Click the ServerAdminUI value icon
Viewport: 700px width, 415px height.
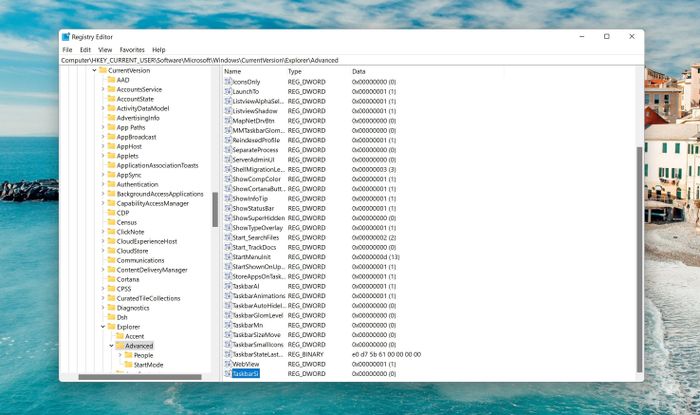pos(228,159)
